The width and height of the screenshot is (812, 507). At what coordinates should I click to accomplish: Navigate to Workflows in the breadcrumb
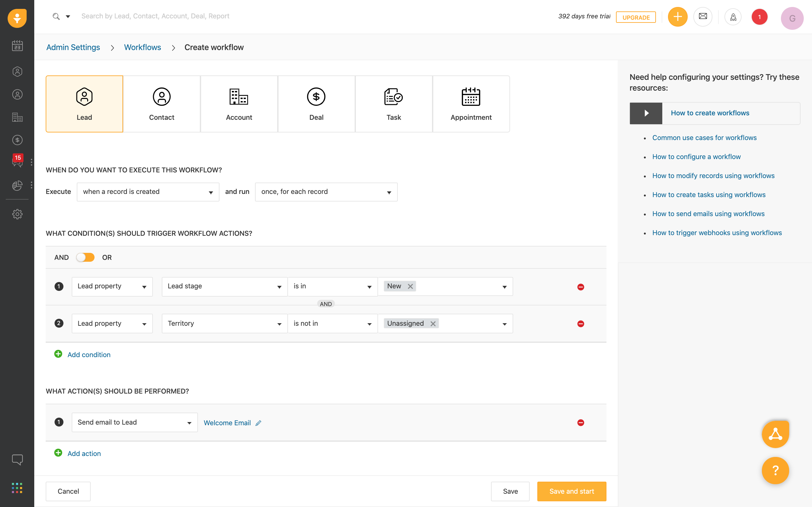point(142,47)
